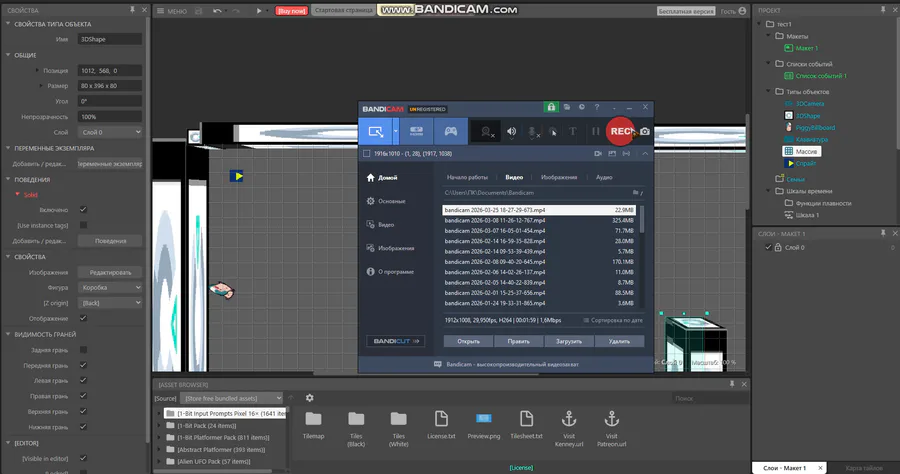Viewport: 900px width, 474px height.
Task: Select file bandicam 2026-02-14 16-59-35-828.mp4
Action: coord(539,241)
